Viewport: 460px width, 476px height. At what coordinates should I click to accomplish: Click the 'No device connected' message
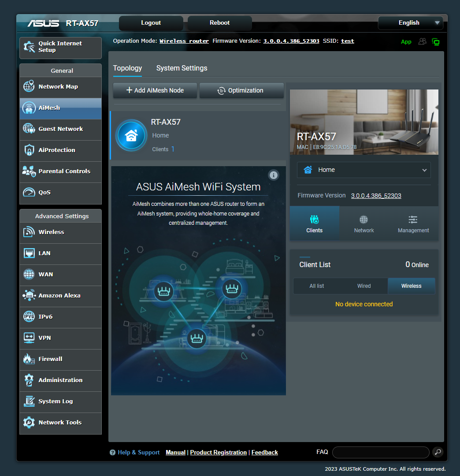tap(364, 304)
